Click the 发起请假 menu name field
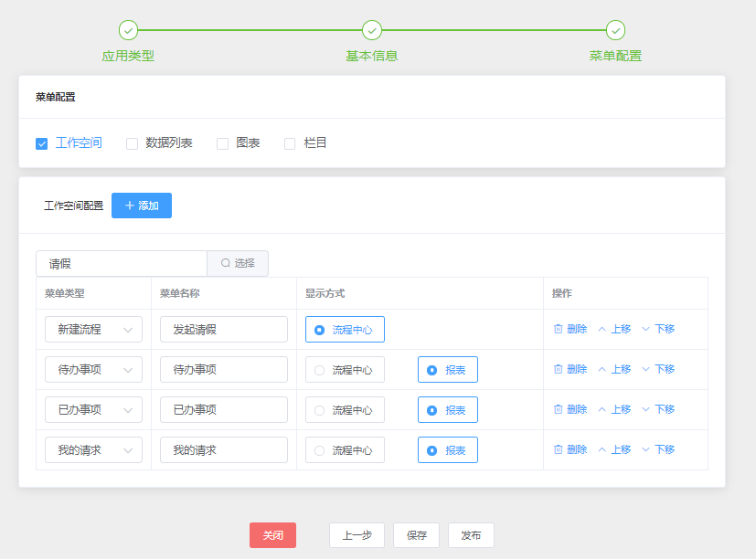 [224, 329]
